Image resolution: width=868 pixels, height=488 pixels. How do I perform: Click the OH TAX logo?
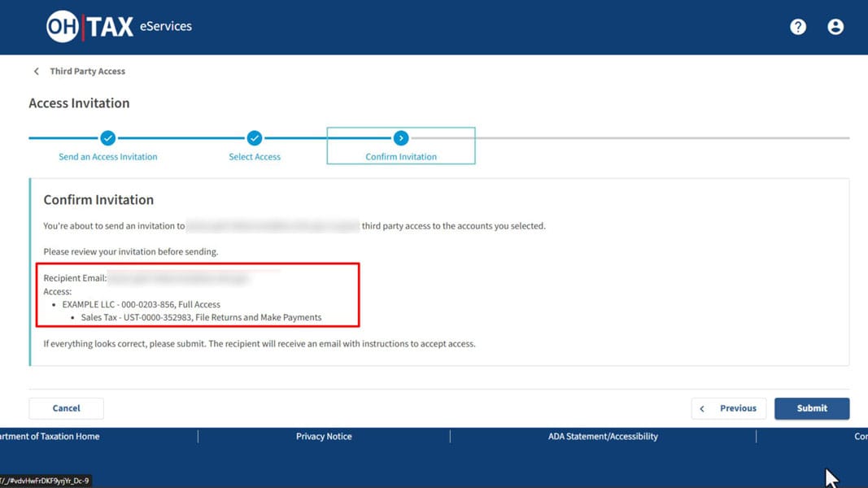coord(89,27)
